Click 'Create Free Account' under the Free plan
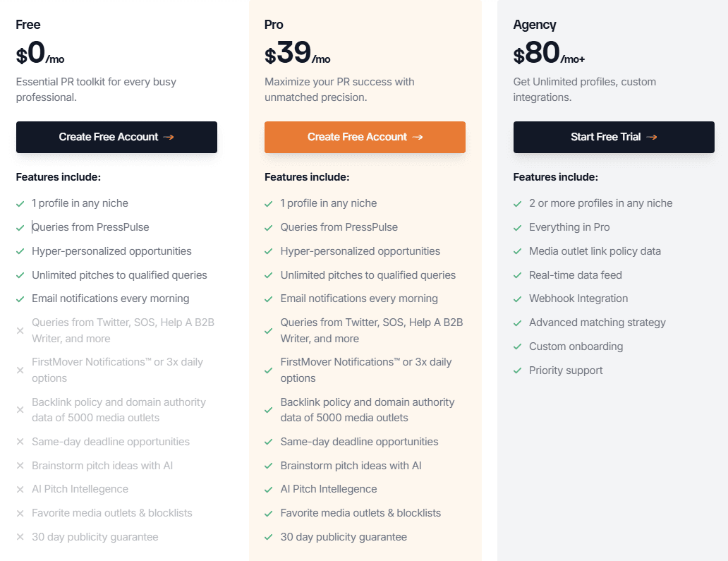Viewport: 728px width, 561px height. click(116, 138)
